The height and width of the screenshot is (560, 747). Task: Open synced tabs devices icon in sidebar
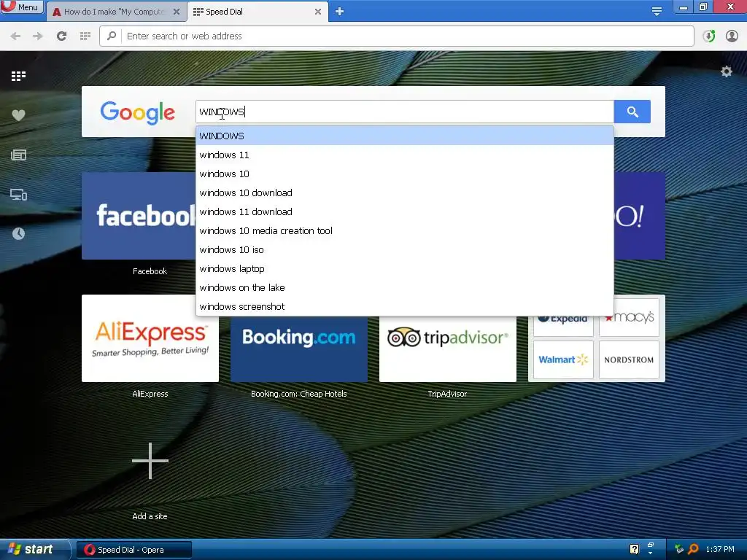pyautogui.click(x=18, y=194)
